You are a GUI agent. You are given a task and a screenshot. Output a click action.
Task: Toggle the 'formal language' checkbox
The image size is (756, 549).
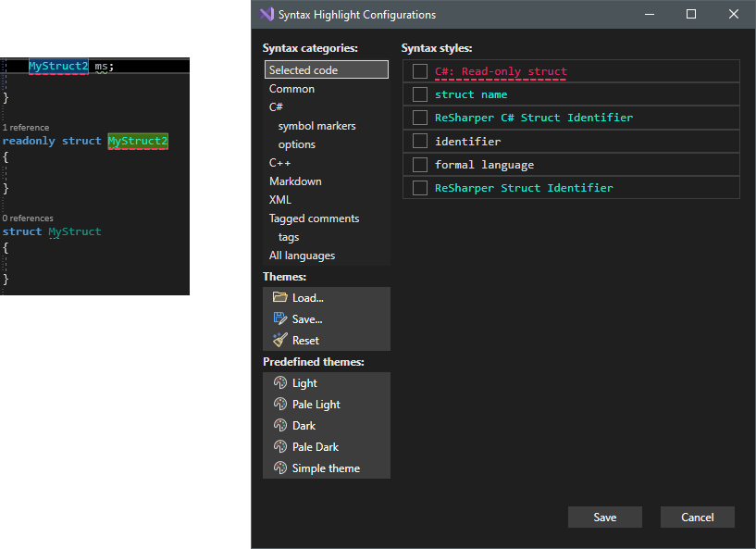point(419,164)
